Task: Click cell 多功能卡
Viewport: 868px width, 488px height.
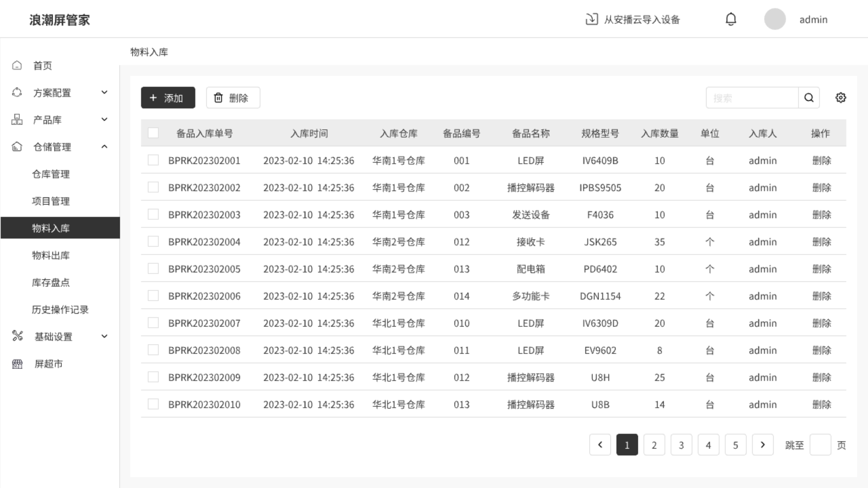Action: (x=531, y=296)
